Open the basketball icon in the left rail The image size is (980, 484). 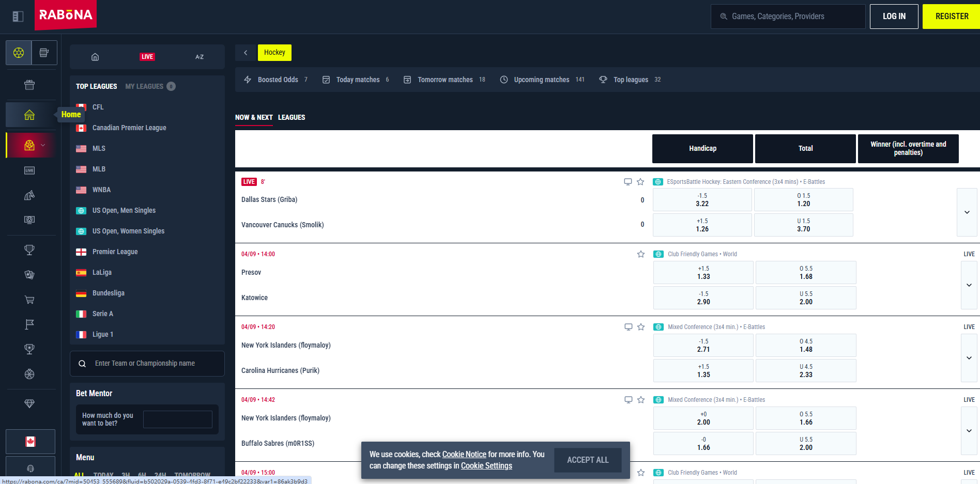[x=29, y=374]
